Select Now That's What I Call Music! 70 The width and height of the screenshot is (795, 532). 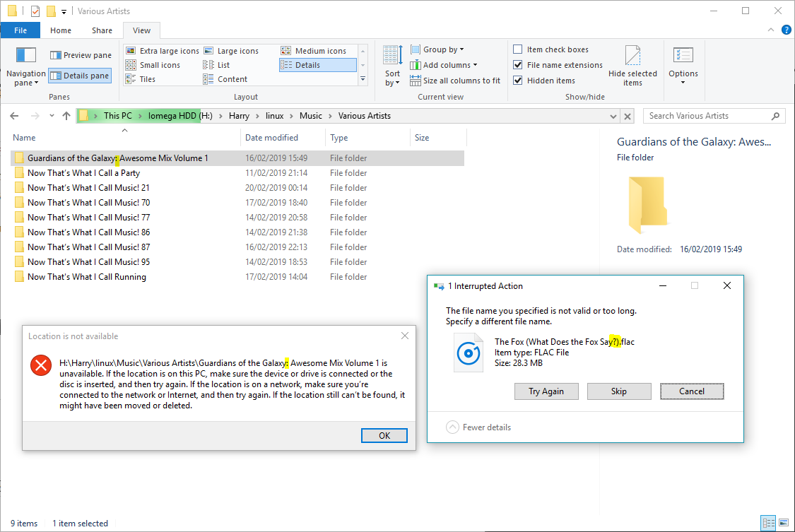(x=237, y=202)
